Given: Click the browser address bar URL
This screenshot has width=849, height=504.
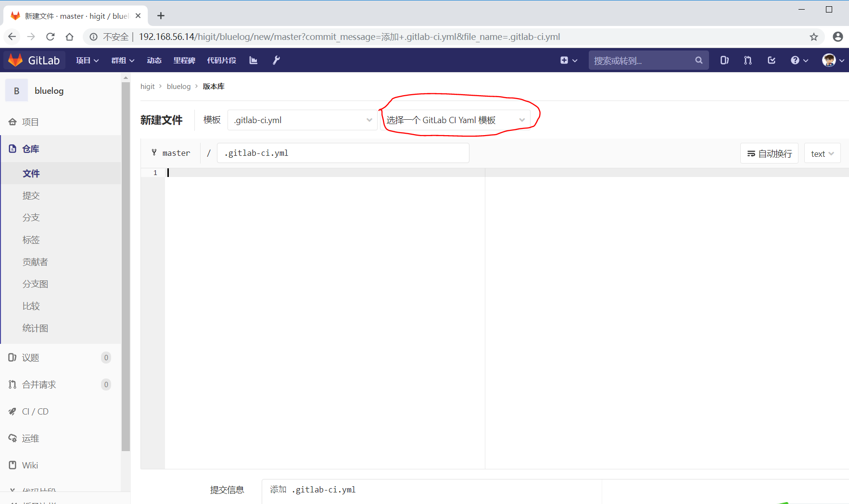Looking at the screenshot, I should pos(349,37).
